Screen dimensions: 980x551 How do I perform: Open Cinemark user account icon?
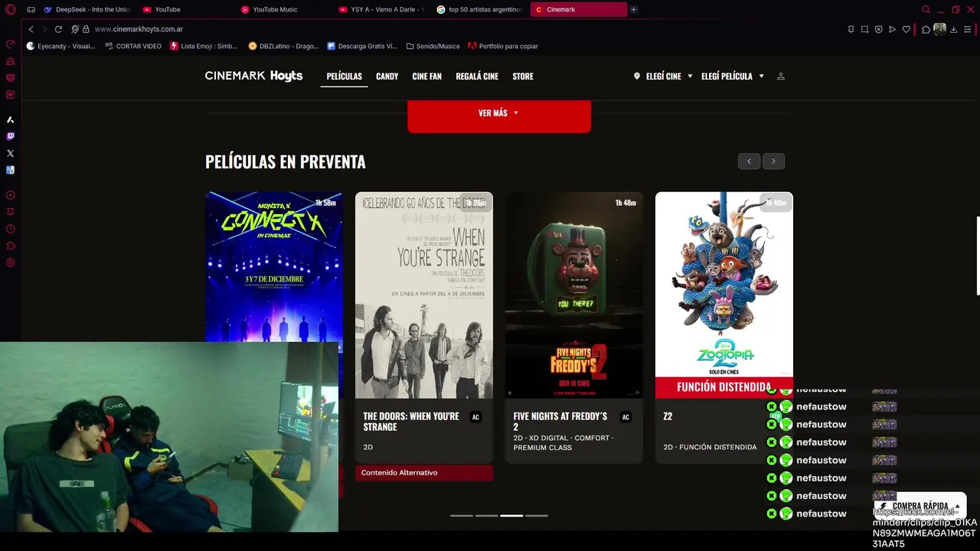[781, 76]
